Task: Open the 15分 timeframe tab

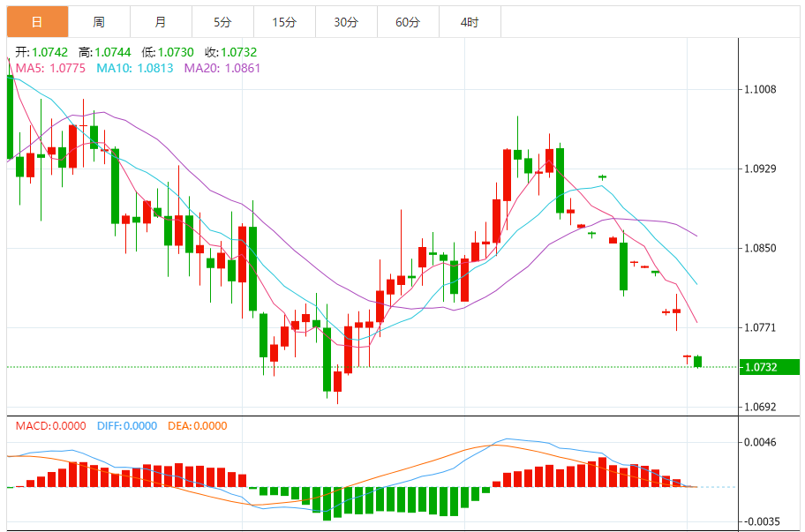Action: pyautogui.click(x=284, y=22)
